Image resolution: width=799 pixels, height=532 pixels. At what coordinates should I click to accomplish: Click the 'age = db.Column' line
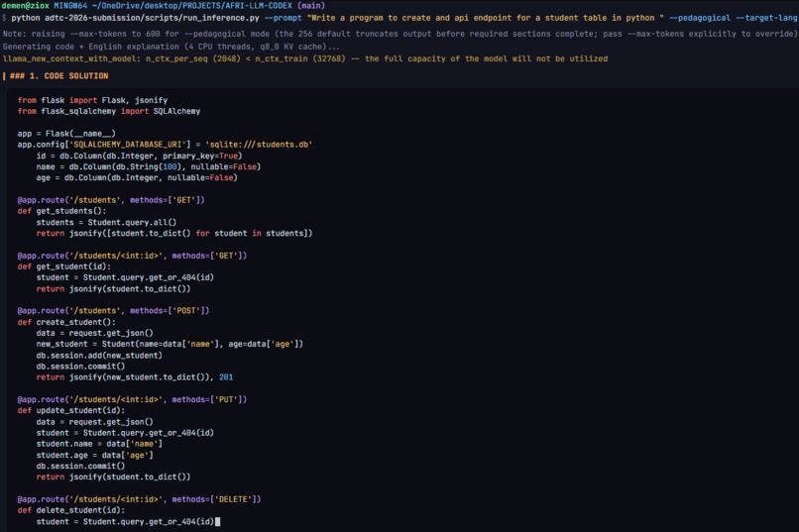[137, 177]
